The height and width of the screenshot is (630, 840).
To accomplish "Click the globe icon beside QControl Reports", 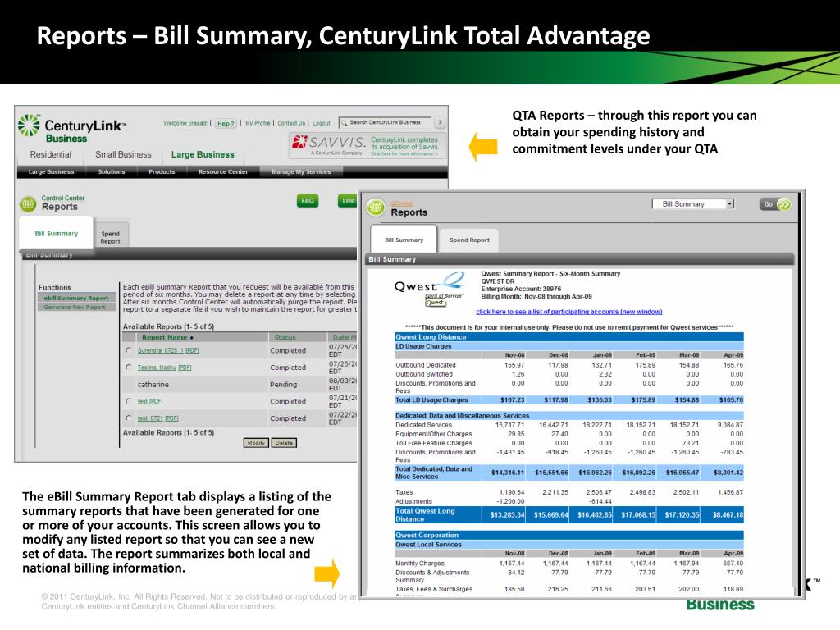I will click(376, 208).
